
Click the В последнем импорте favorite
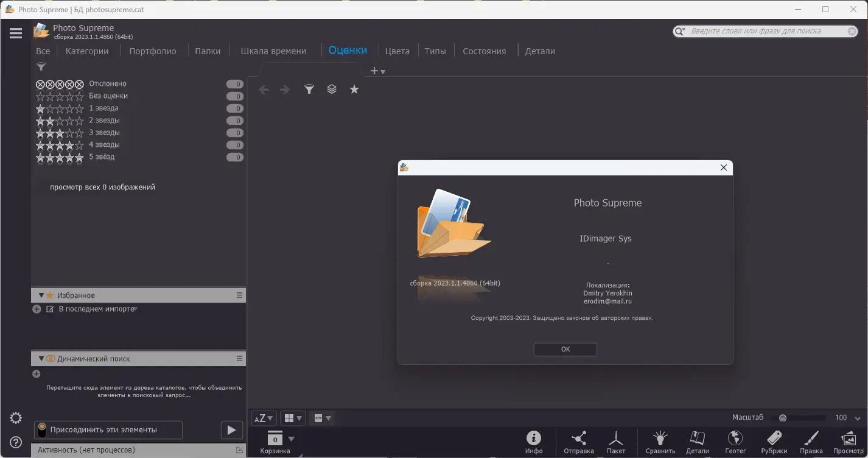coord(96,309)
